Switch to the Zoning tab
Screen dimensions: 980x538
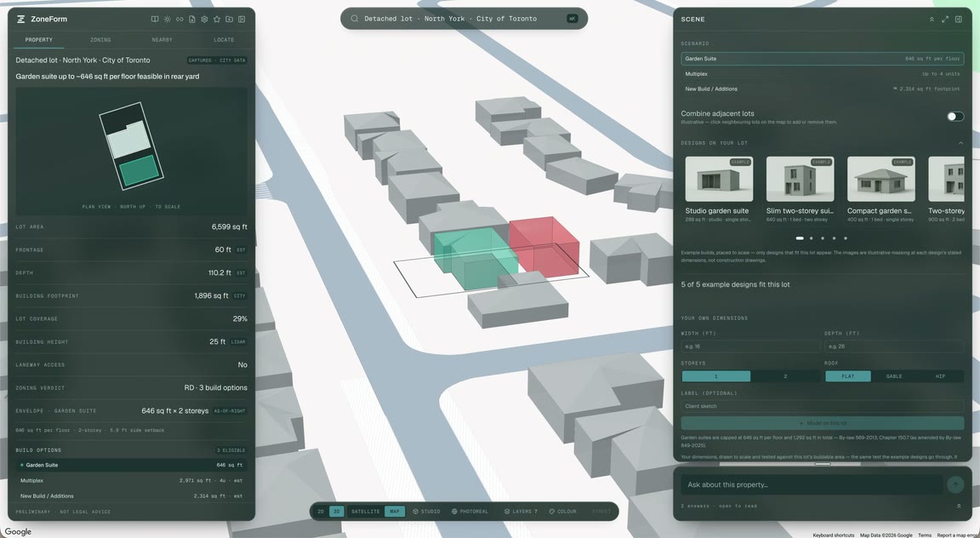[100, 40]
